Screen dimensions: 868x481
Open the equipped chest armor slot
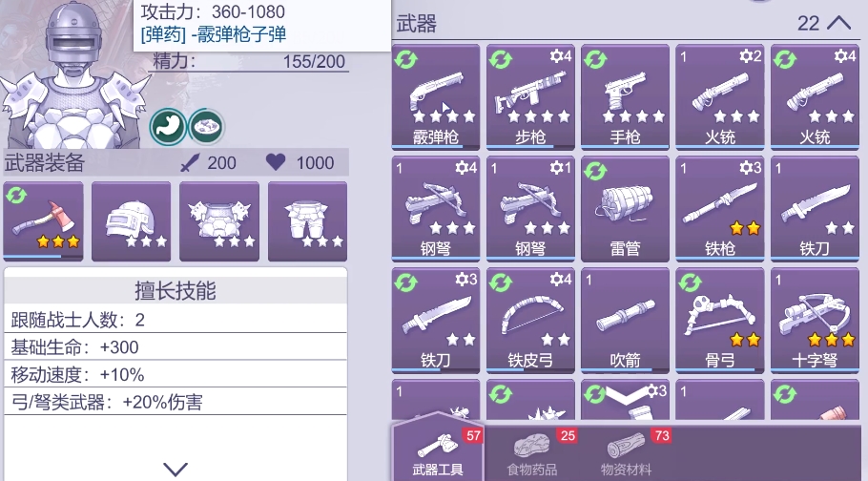point(219,221)
